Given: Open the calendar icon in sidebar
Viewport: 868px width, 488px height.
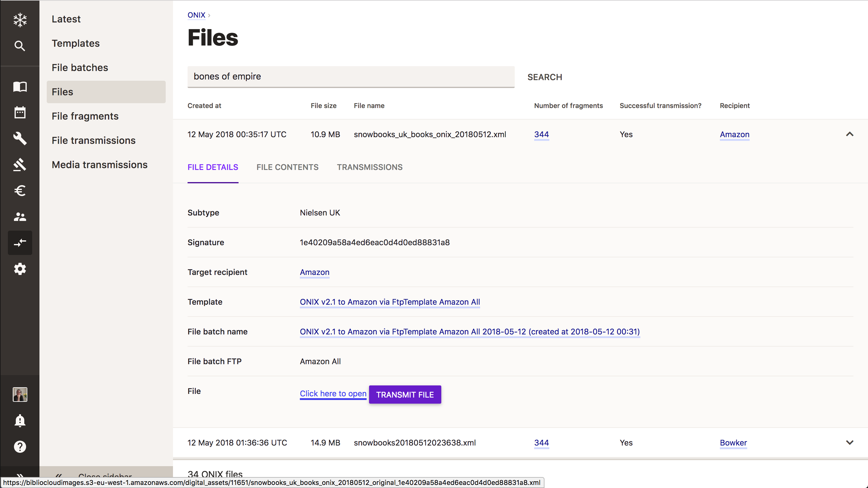Looking at the screenshot, I should [x=20, y=112].
